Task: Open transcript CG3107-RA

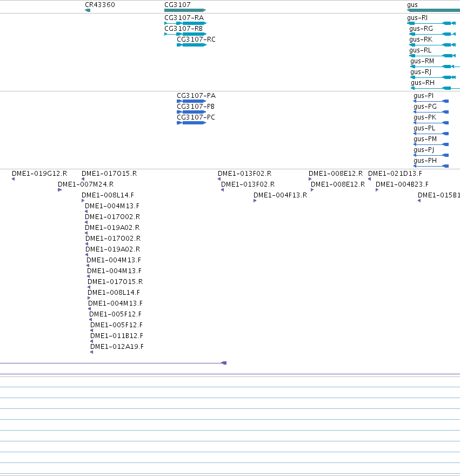Action: 185,23
